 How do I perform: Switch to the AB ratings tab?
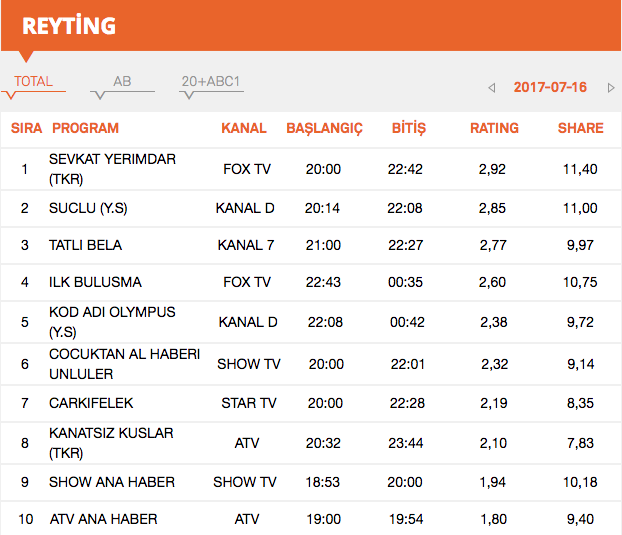122,82
